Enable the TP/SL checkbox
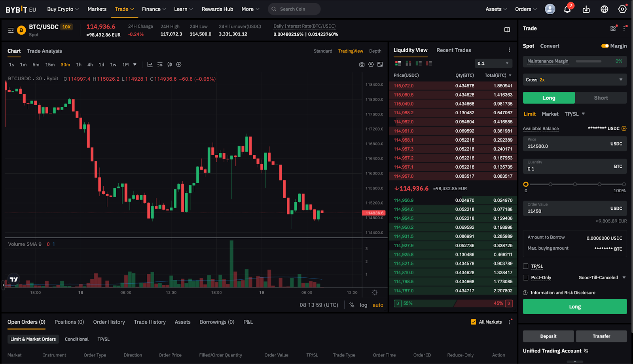The image size is (633, 364). 526,266
